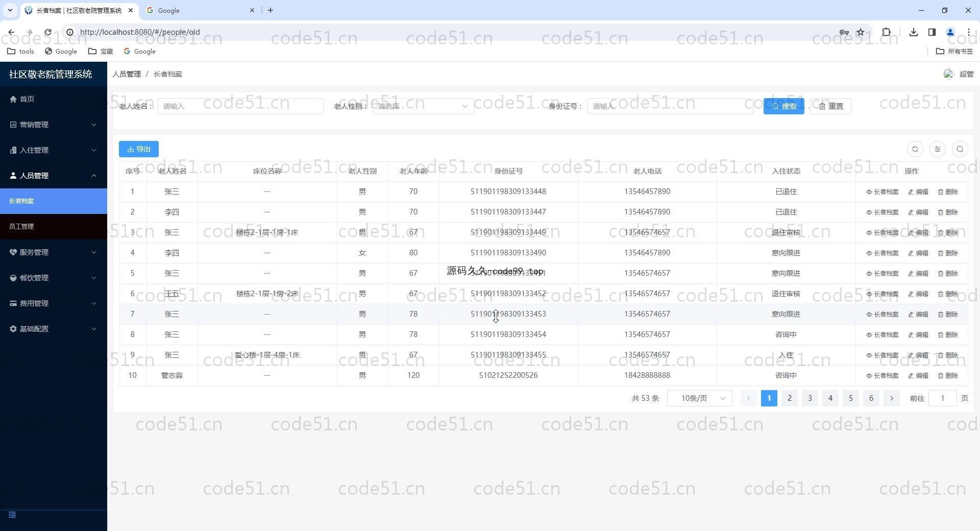
Task: Open the browser profile icon
Action: click(x=950, y=32)
